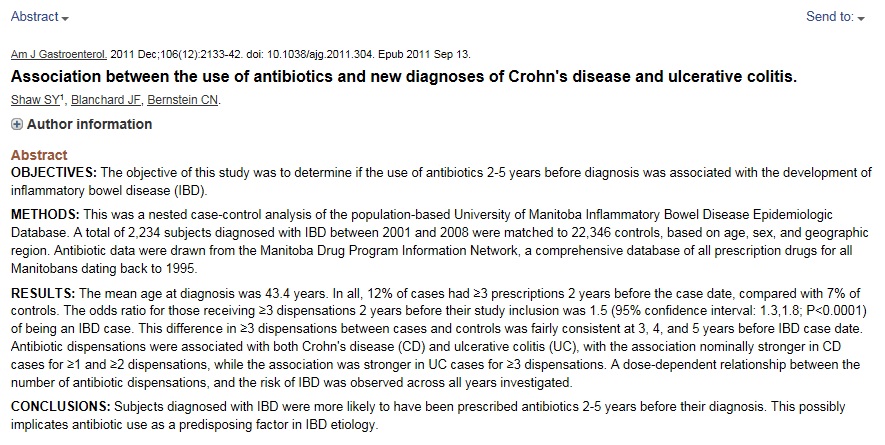Click superscript affiliation 1 after Shaw SY
885x445 pixels.
[62, 97]
